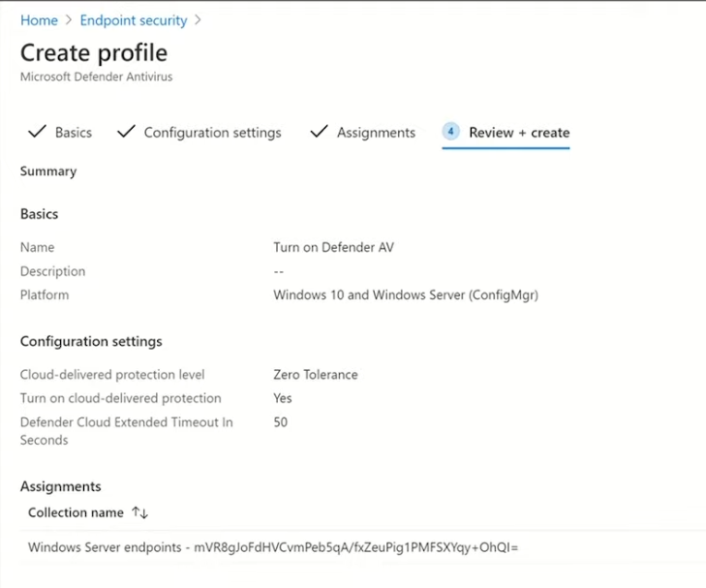Click the 'Cloud-delivered protection level' label

click(x=112, y=375)
